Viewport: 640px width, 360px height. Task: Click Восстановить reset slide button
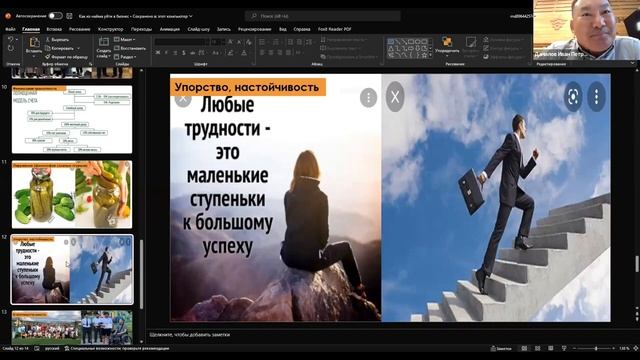coord(130,48)
